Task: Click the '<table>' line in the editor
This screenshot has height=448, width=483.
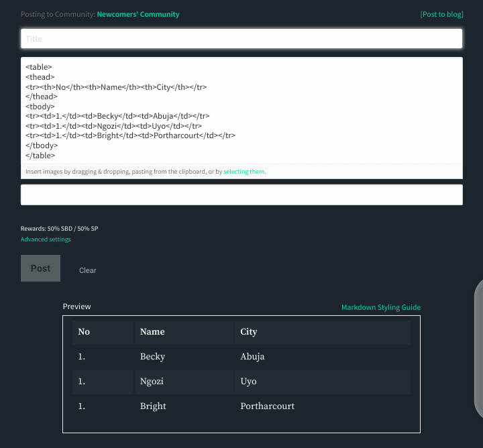Action: [39, 67]
